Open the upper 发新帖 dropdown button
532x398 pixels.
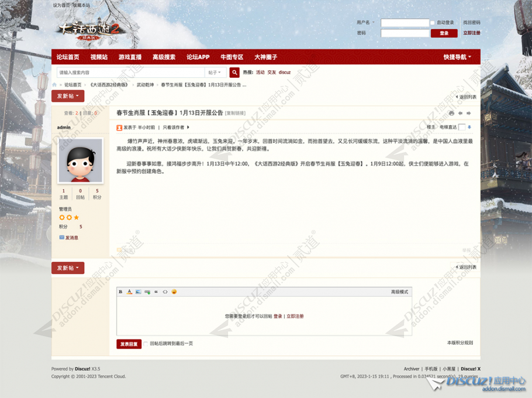[x=68, y=96]
